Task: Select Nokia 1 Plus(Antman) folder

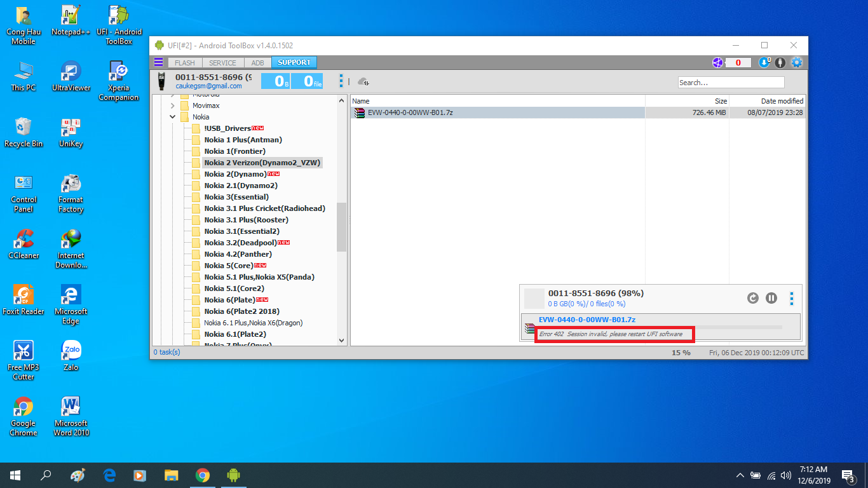Action: click(243, 140)
